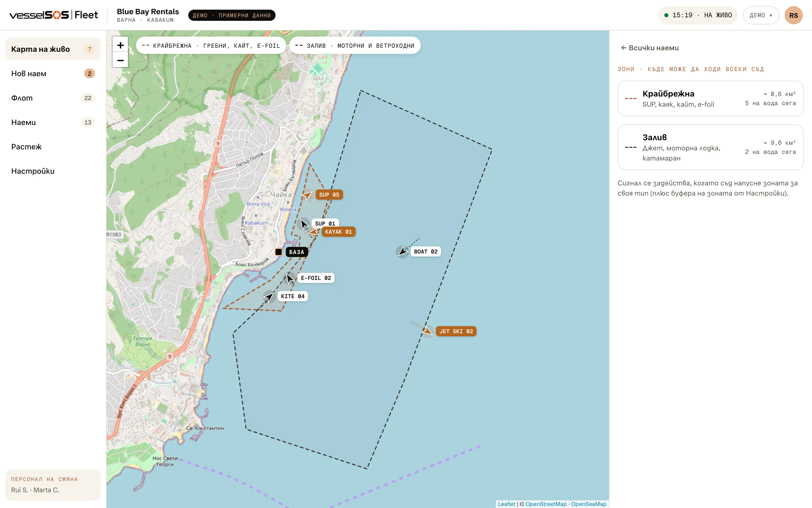The image size is (812, 508).
Task: Open Растеж in sidebar
Action: click(x=53, y=147)
